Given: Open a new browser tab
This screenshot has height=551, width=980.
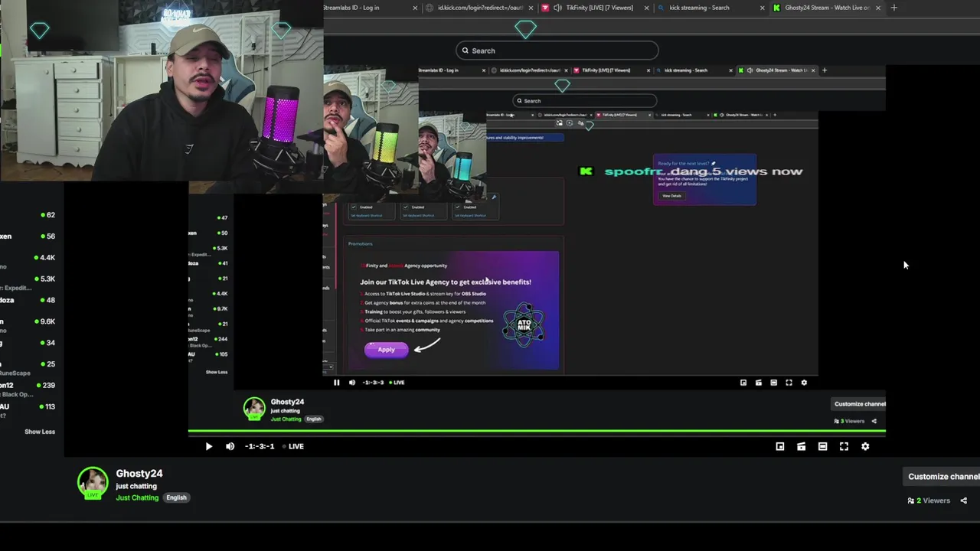Looking at the screenshot, I should click(893, 8).
